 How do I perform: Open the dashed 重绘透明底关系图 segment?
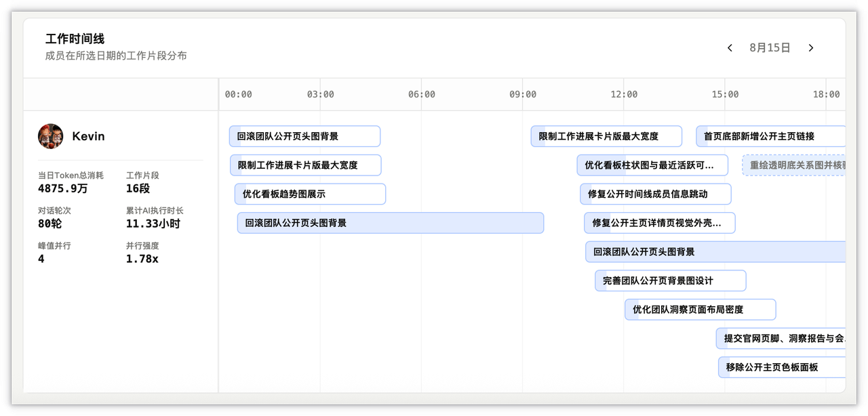[x=794, y=165]
